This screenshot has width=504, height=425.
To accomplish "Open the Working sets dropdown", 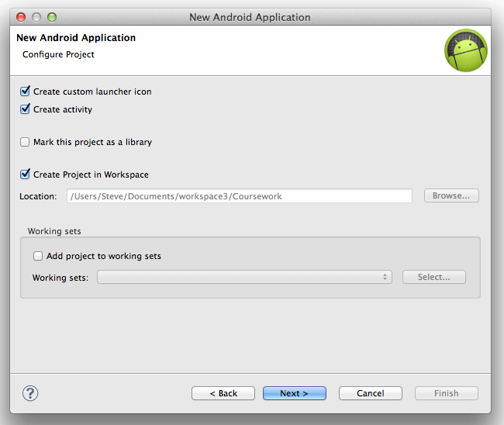I will [244, 277].
